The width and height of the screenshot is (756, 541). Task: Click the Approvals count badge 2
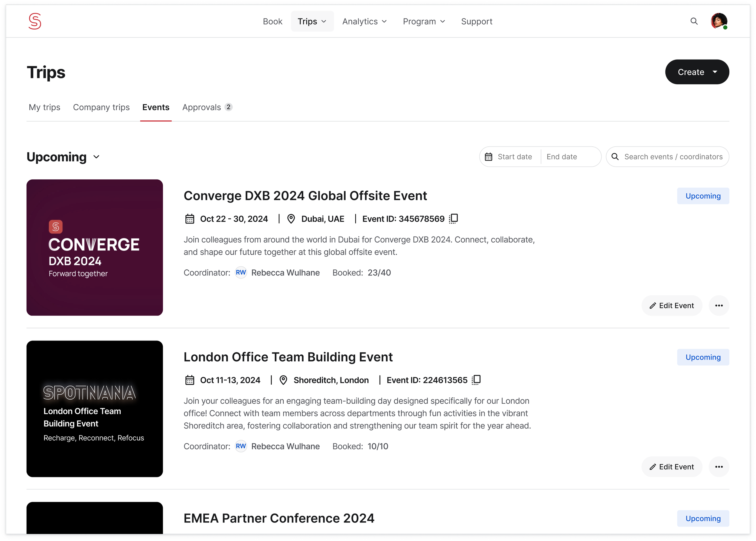(x=228, y=107)
